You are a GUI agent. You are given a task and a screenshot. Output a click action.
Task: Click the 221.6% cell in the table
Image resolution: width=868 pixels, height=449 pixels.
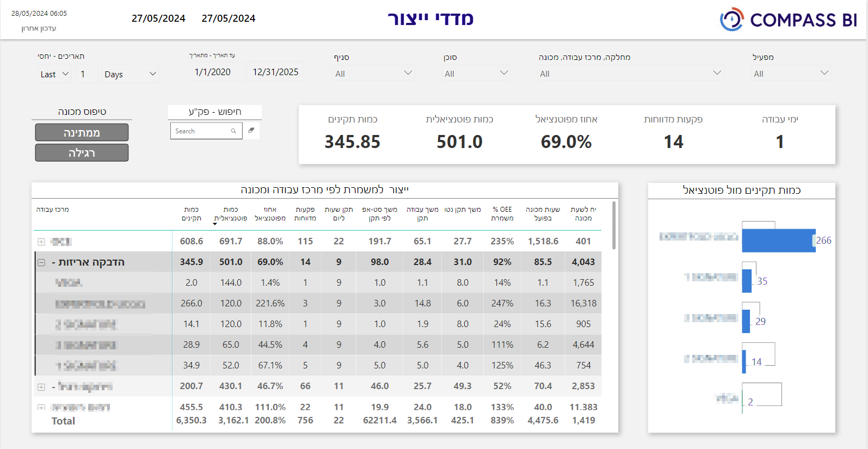click(270, 303)
